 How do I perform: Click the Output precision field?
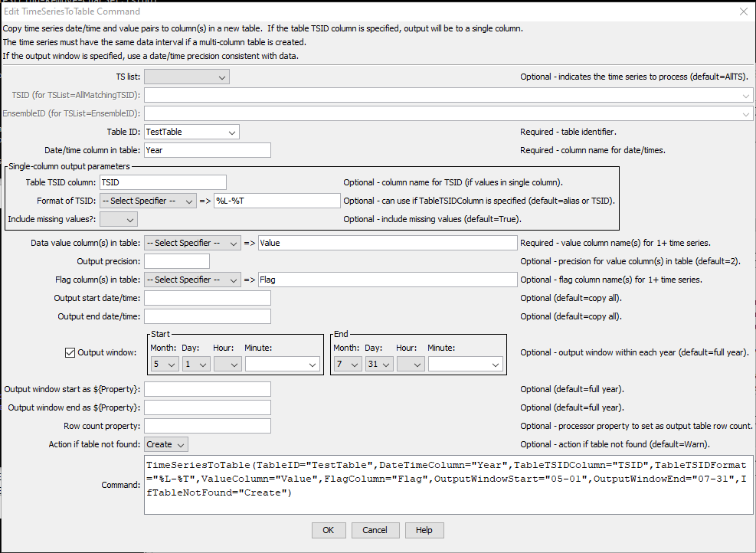pyautogui.click(x=177, y=261)
